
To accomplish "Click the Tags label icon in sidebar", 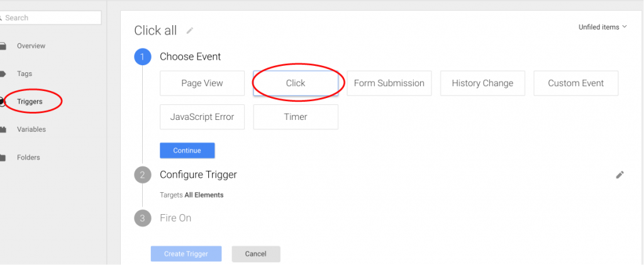I will (x=3, y=74).
